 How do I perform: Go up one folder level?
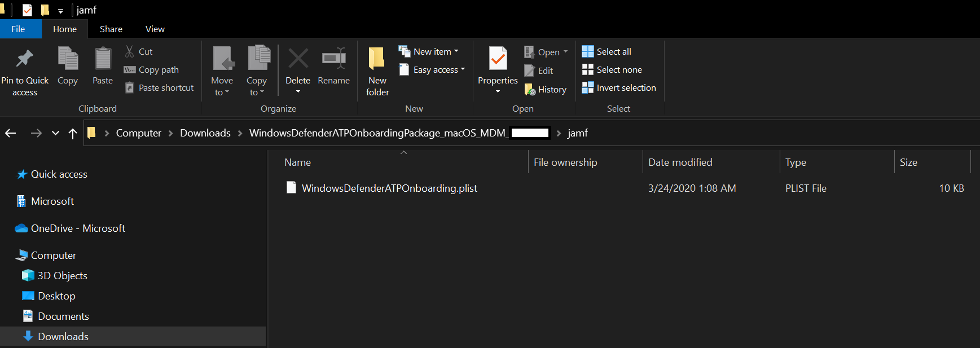[73, 133]
